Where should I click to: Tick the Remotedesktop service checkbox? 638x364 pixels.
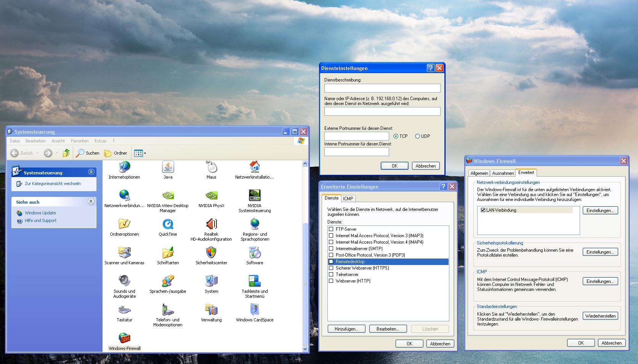[x=331, y=262]
